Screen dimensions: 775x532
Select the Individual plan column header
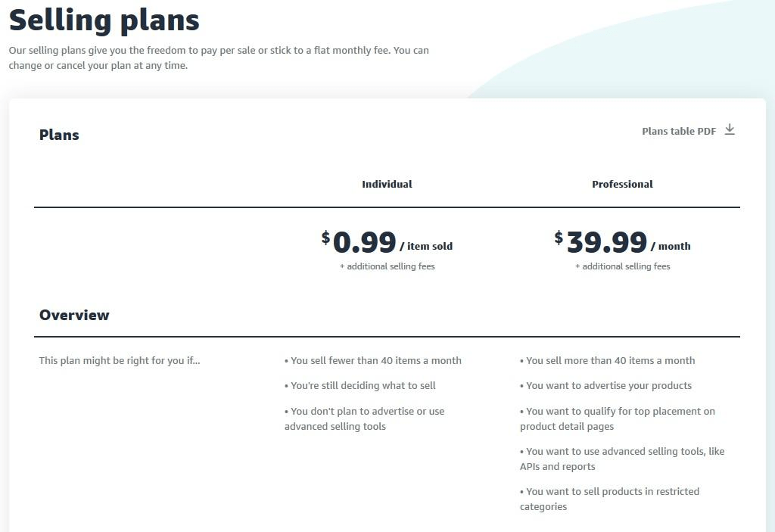pyautogui.click(x=387, y=184)
